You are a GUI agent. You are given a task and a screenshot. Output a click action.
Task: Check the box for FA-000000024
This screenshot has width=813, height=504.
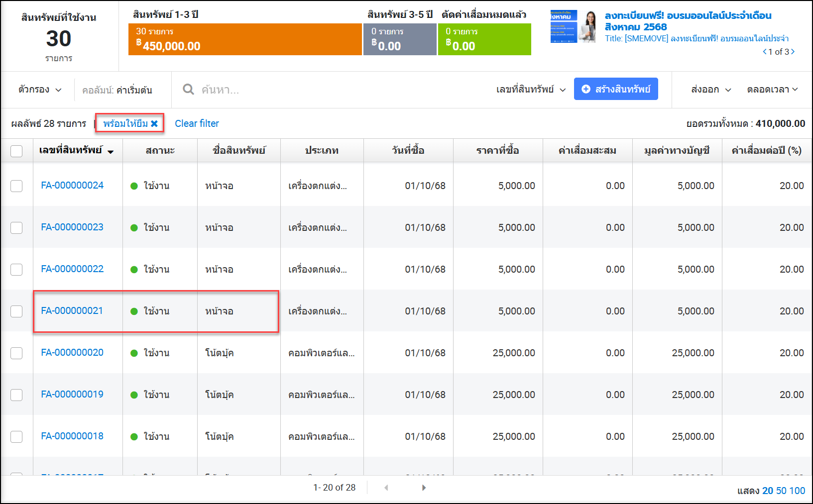[x=16, y=186]
